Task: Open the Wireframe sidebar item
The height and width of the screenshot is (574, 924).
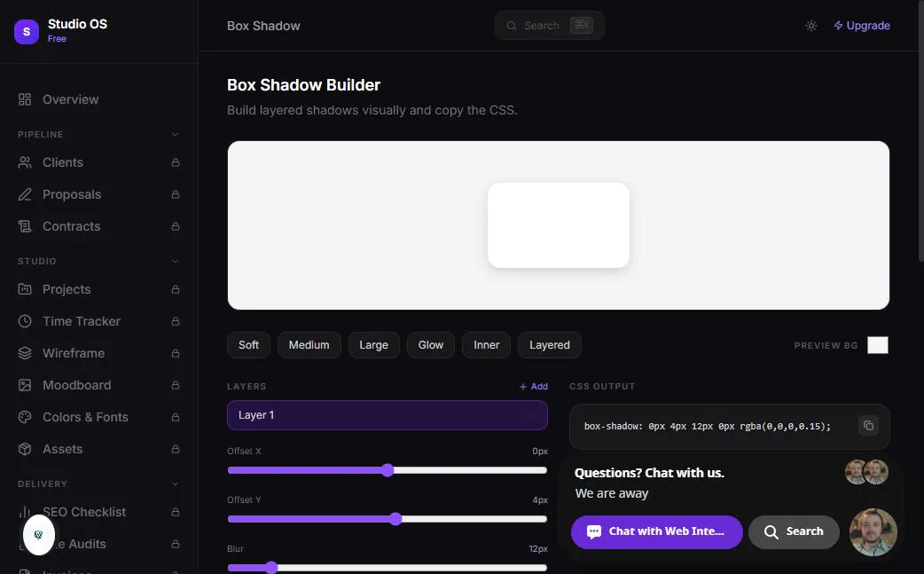Action: point(99,353)
